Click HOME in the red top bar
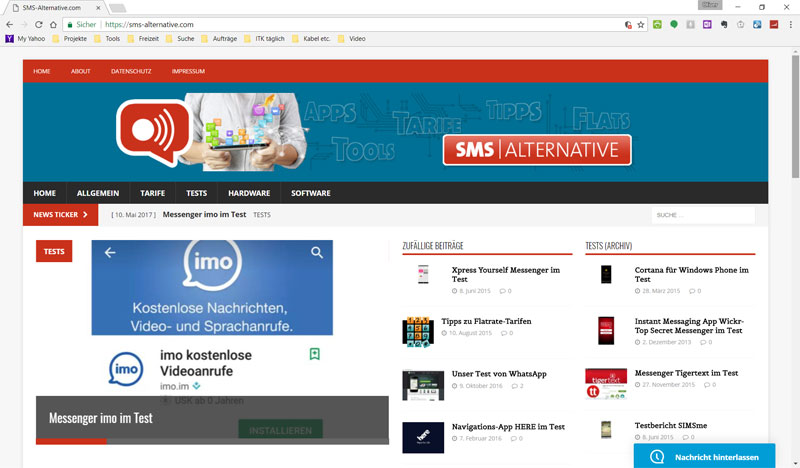Screen dimensions: 800x468 tap(42, 71)
